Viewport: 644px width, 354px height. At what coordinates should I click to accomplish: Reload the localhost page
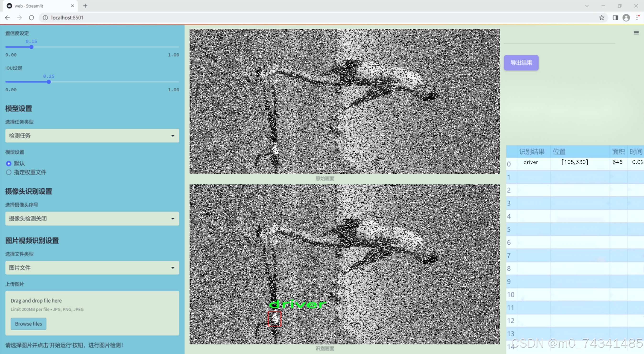tap(32, 18)
